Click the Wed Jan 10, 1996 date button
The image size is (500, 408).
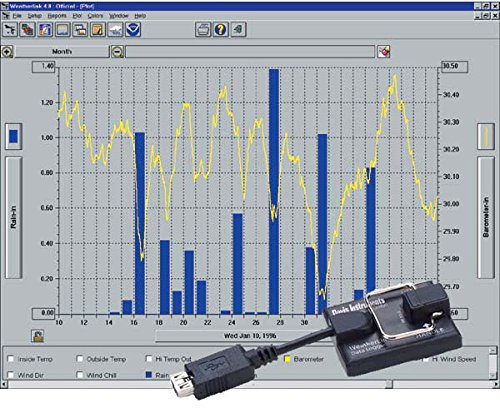[250, 336]
